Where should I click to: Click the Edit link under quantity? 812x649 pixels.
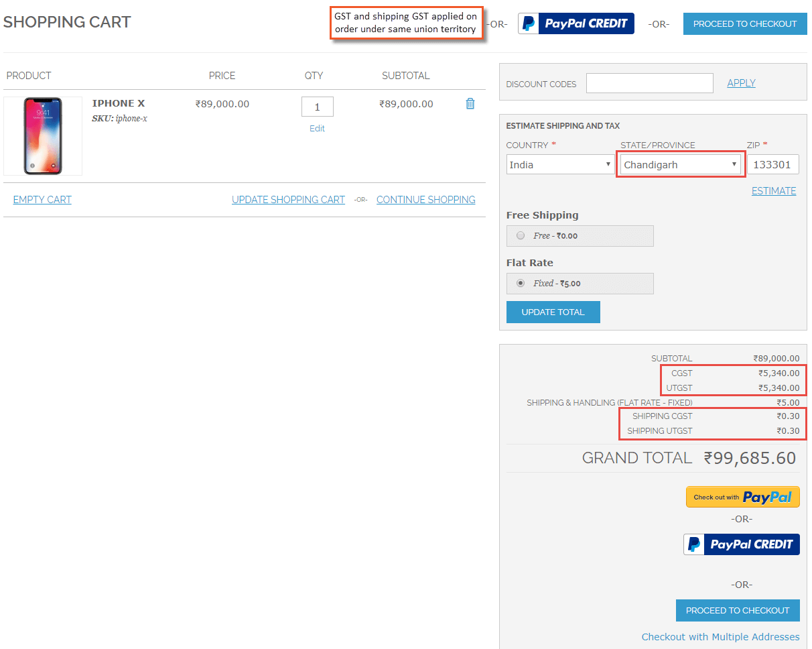pos(317,128)
